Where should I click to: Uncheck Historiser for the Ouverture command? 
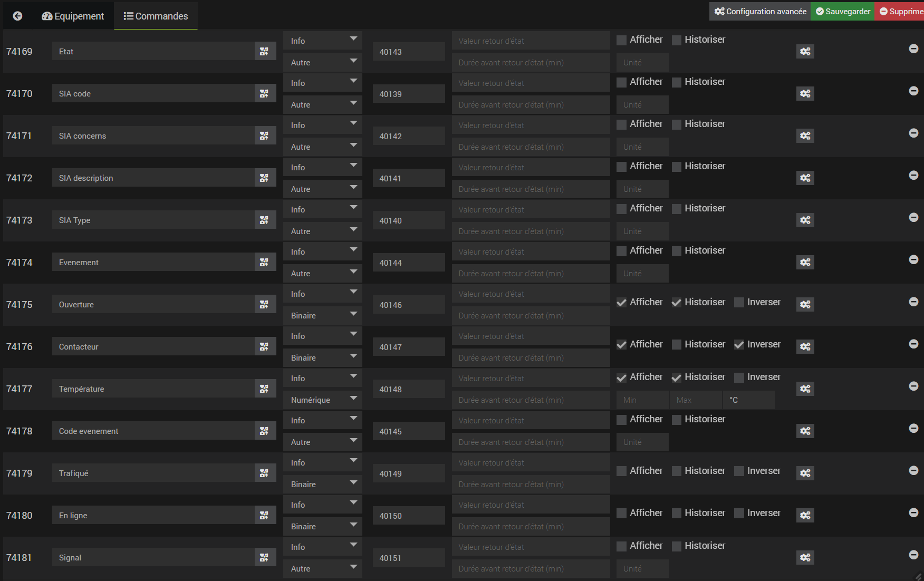(677, 303)
